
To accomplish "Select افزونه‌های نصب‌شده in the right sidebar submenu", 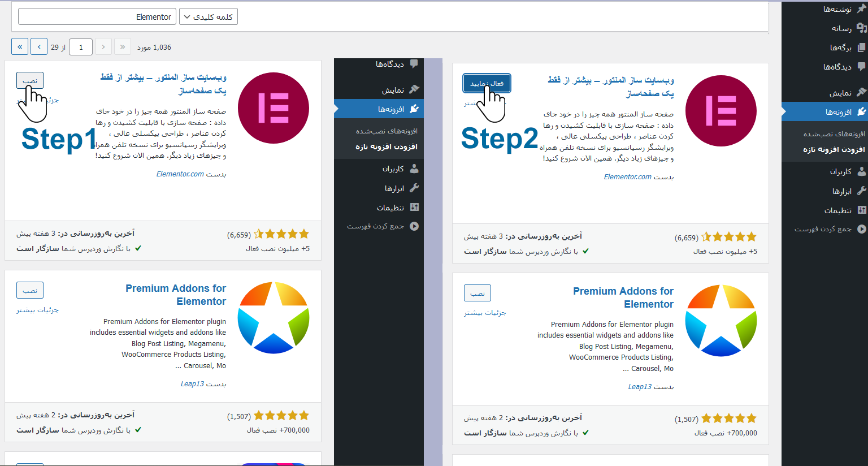I will pos(834,134).
